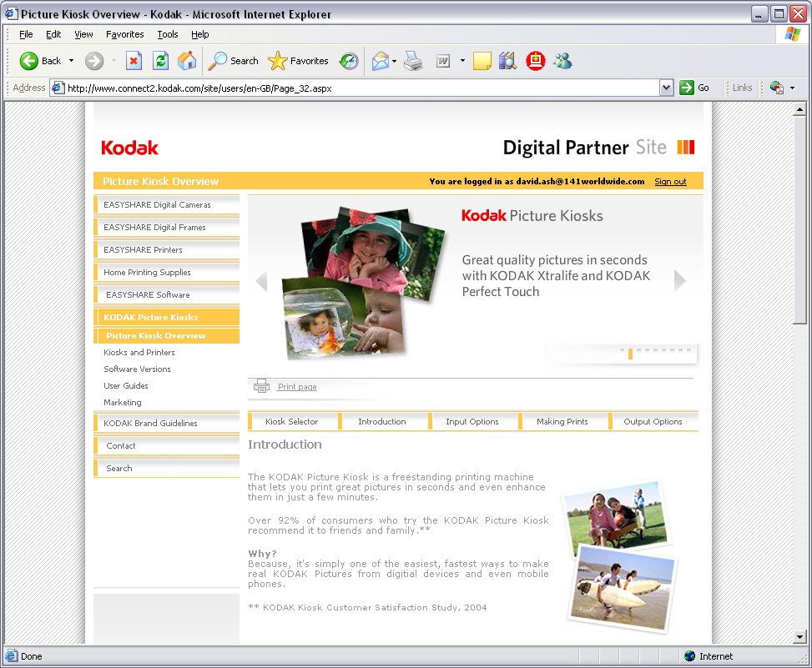Click the red toolbar icon
This screenshot has width=812, height=668.
536,61
